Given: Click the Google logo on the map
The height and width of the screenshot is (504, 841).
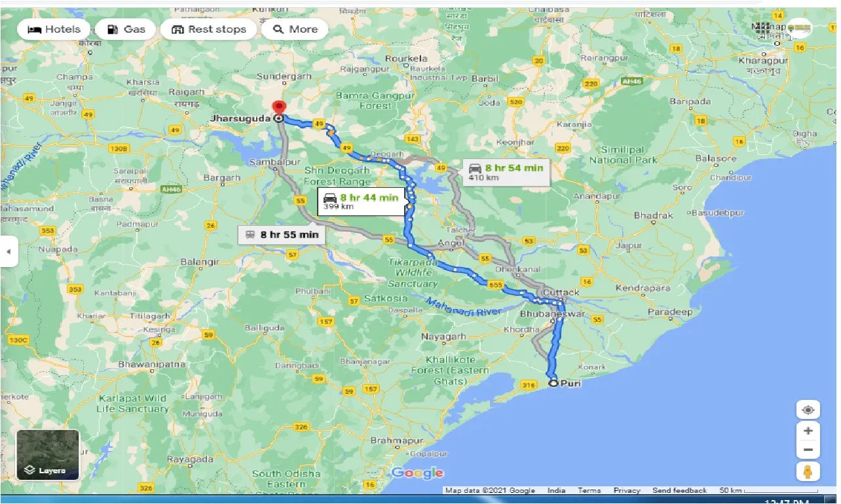Looking at the screenshot, I should point(417,473).
